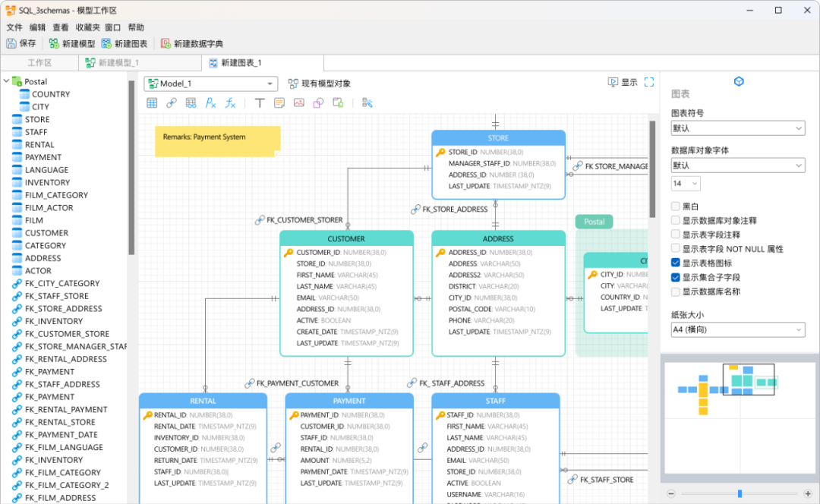Select the add view tool icon
The width and height of the screenshot is (820, 504).
tap(191, 103)
